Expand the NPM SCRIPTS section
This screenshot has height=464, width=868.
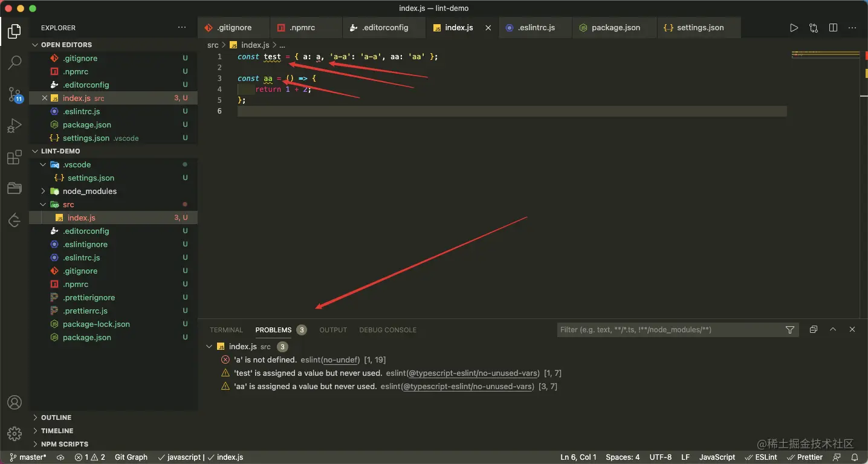tap(65, 444)
